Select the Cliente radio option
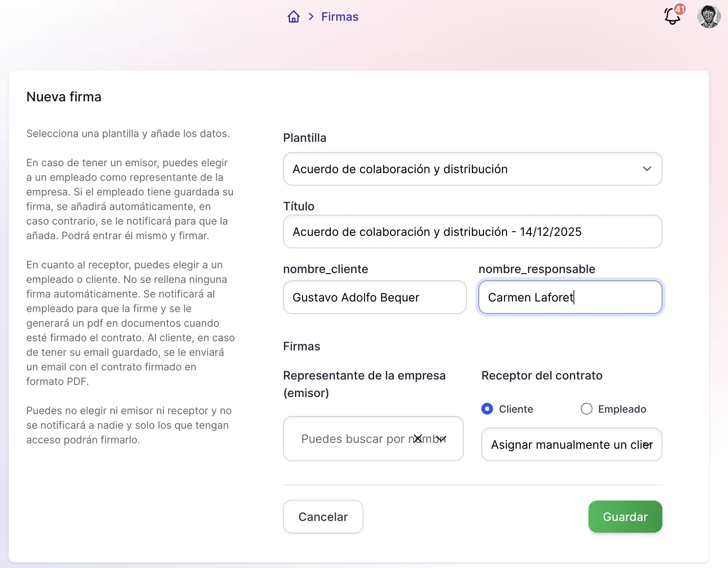 (487, 409)
